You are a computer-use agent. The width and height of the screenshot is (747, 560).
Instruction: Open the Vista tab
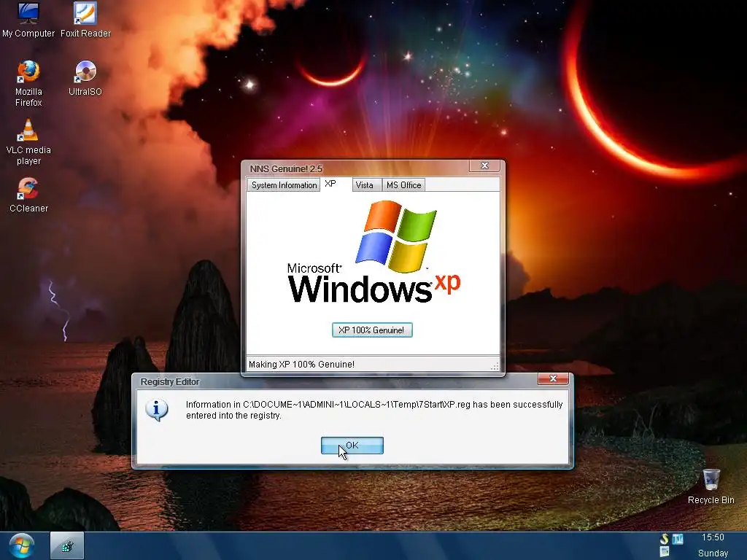[365, 185]
